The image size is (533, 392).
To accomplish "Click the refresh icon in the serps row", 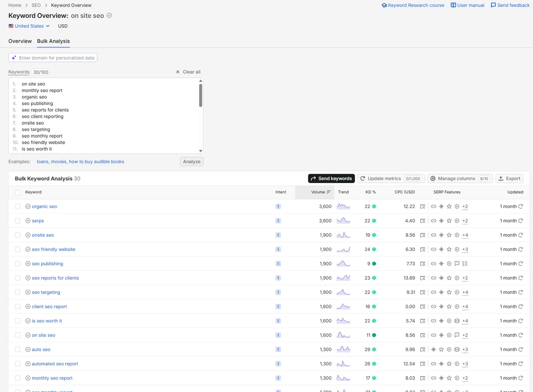I will click(x=520, y=221).
